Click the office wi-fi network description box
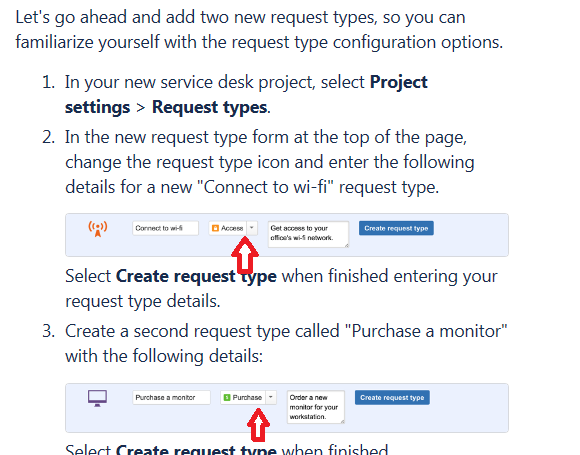Viewport: 580px width, 455px height. [x=308, y=235]
